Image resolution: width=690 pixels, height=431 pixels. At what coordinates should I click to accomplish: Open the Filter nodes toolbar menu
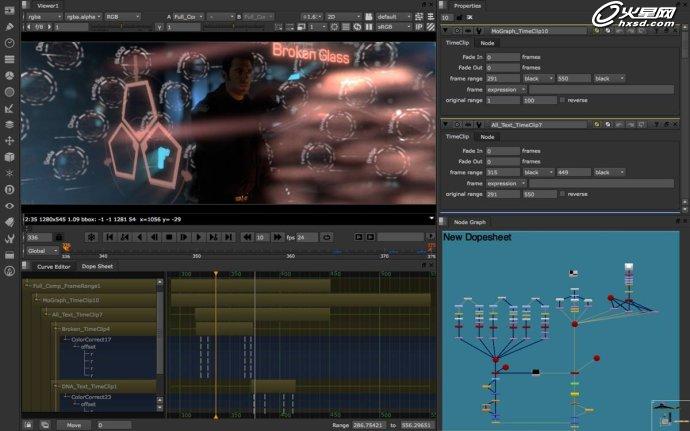[9, 92]
